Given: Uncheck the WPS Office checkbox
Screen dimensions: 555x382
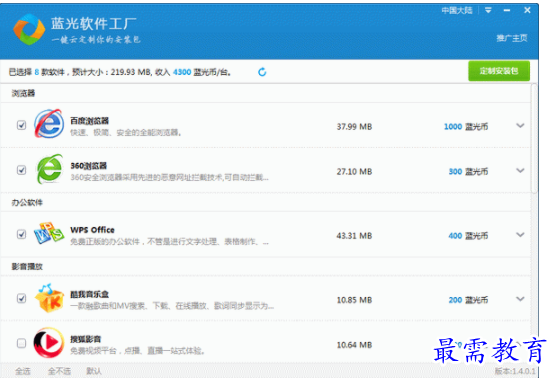Looking at the screenshot, I should [x=22, y=234].
